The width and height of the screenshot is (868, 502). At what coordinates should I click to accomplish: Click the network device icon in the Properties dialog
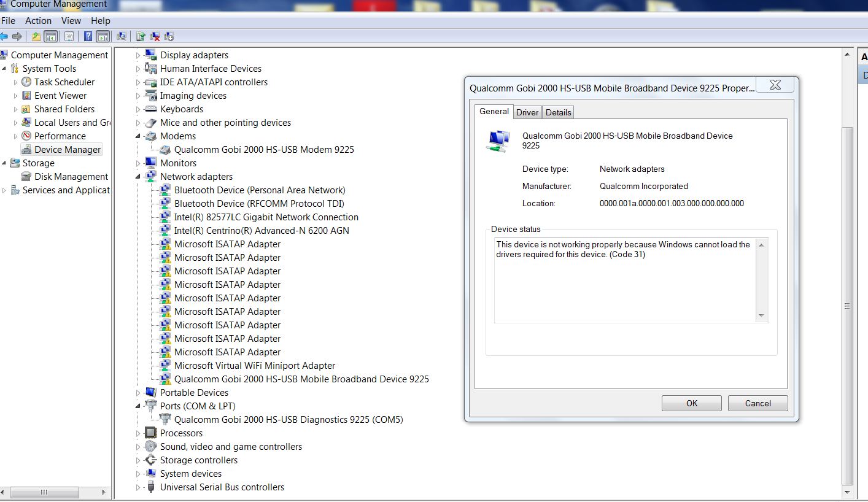[498, 141]
